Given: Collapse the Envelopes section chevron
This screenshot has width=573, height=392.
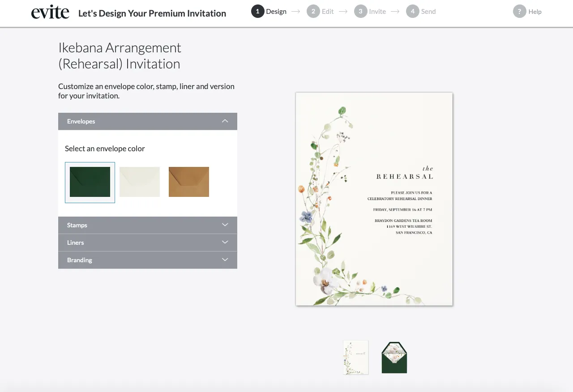Looking at the screenshot, I should click(225, 121).
